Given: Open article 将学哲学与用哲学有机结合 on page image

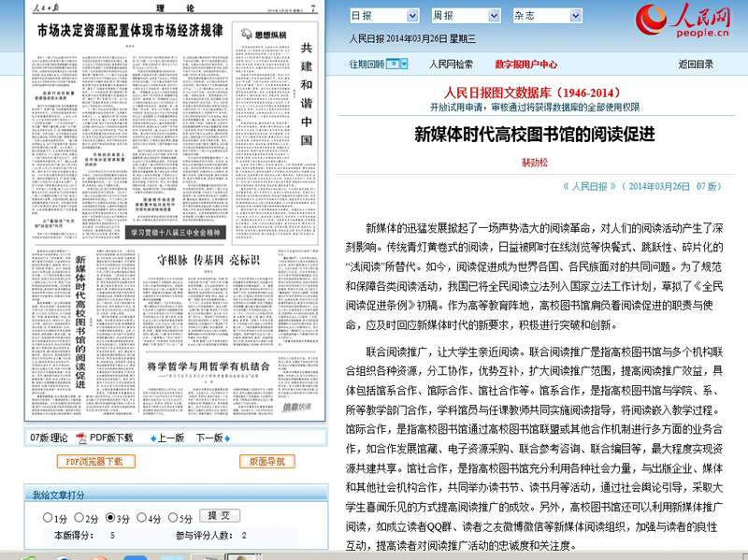Looking at the screenshot, I should [x=209, y=366].
